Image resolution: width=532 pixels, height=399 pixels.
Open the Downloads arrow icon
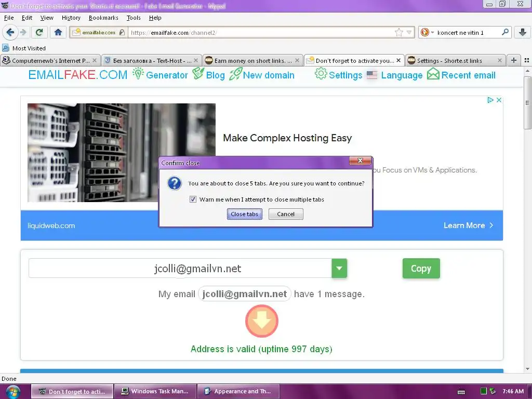(523, 32)
